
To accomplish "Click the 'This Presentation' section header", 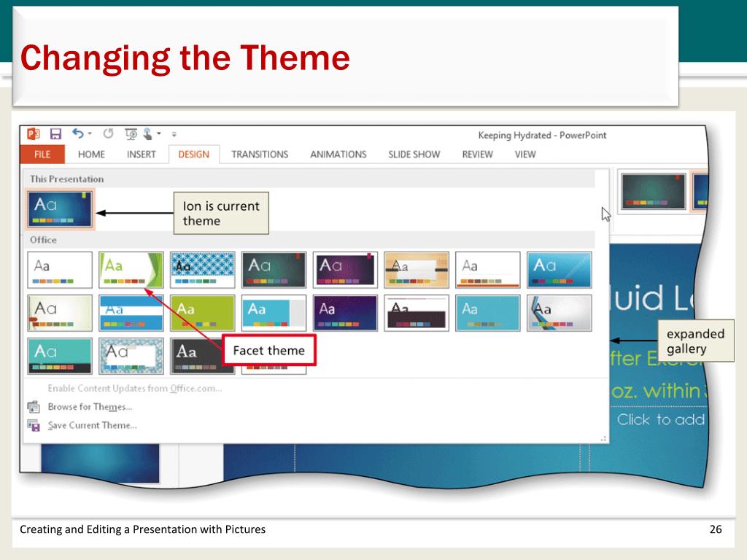I will (x=66, y=179).
